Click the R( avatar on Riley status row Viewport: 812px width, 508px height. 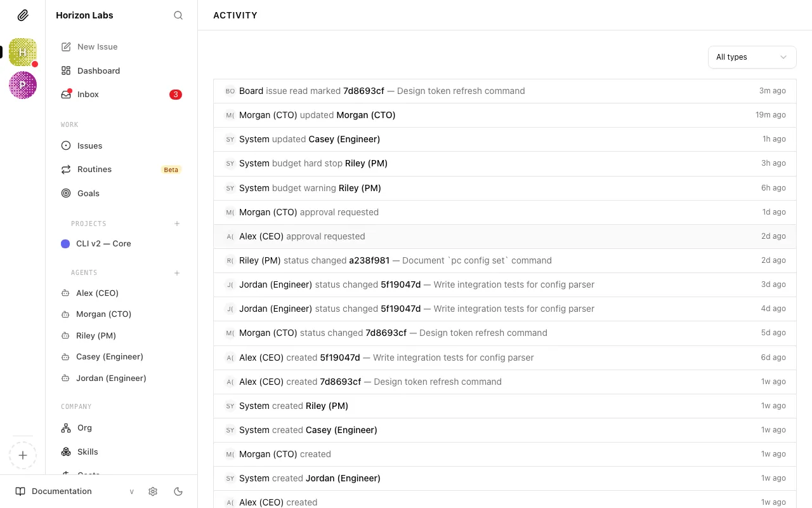[x=230, y=260]
